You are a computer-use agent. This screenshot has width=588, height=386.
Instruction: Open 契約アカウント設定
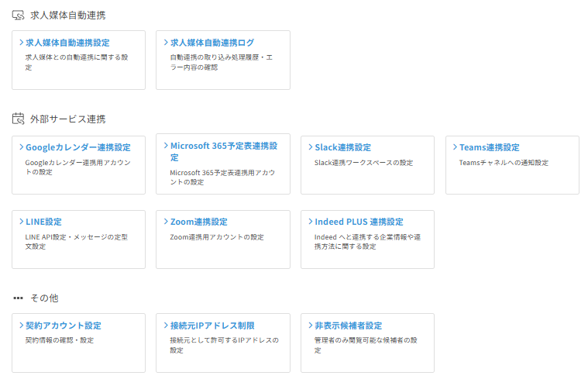pos(63,326)
